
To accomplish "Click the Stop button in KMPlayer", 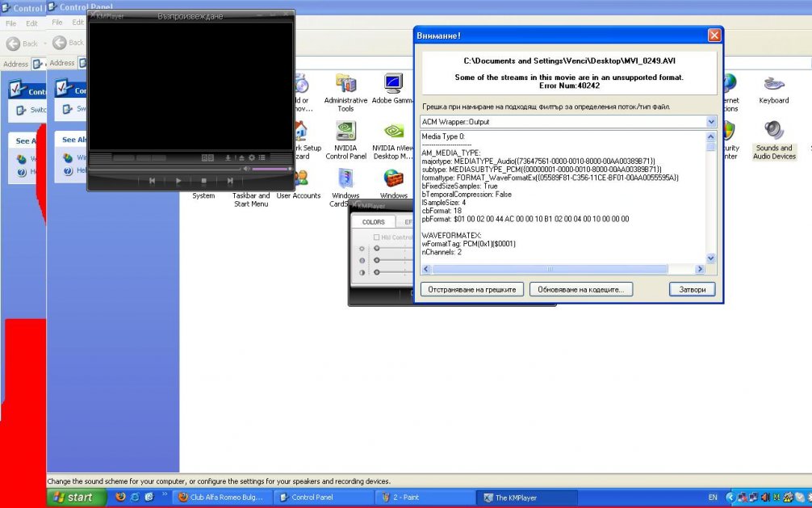I will pos(204,181).
